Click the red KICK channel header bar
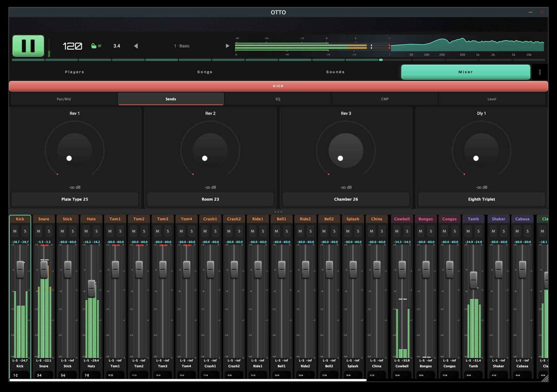Image resolution: width=557 pixels, height=392 pixels. point(278,86)
